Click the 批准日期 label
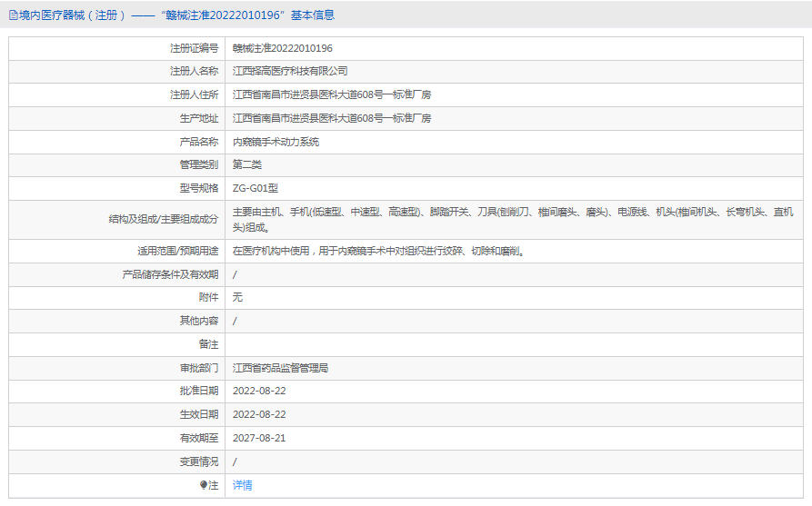The height and width of the screenshot is (506, 812). (199, 391)
